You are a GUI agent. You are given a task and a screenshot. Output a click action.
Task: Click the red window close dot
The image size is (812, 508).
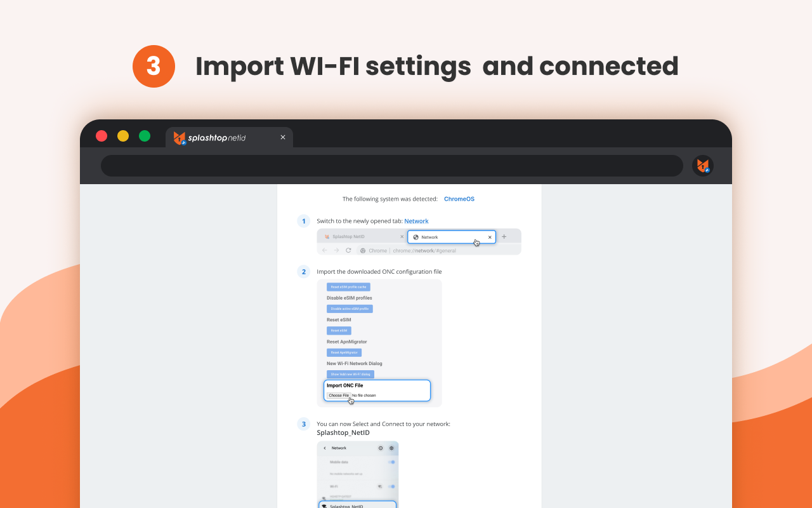coord(101,136)
